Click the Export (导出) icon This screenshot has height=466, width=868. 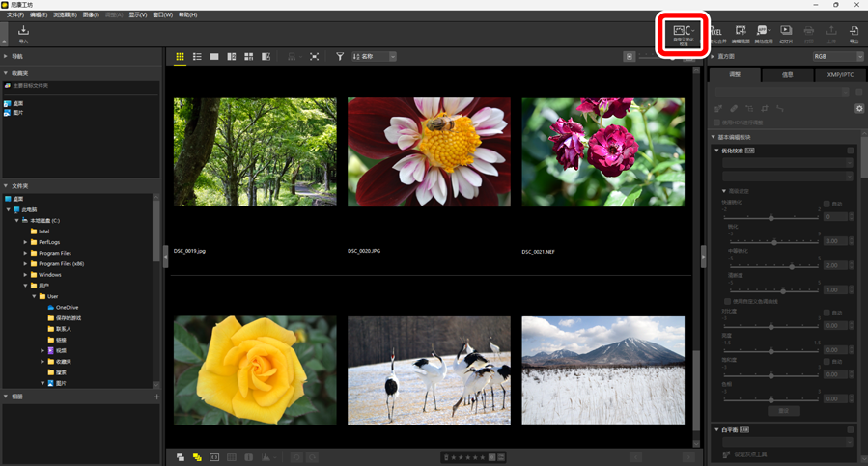click(x=854, y=34)
